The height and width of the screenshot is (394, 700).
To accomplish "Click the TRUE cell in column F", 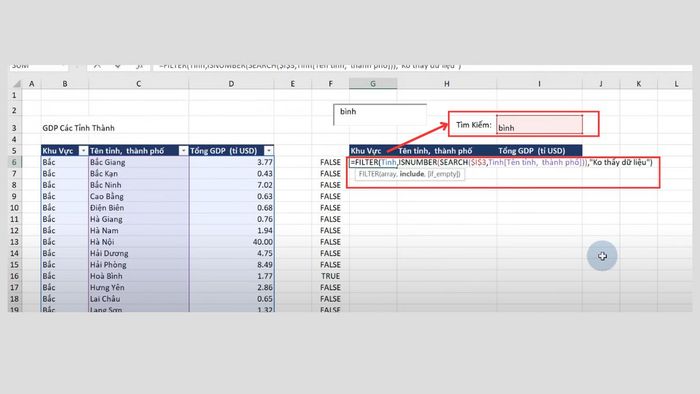I will 330,276.
